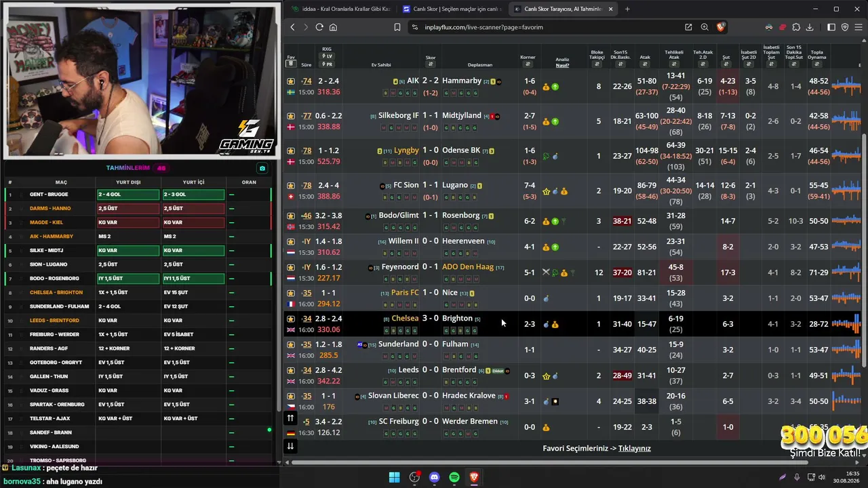Open Discord from the taskbar
Screen dimensions: 868x488
tap(435, 477)
